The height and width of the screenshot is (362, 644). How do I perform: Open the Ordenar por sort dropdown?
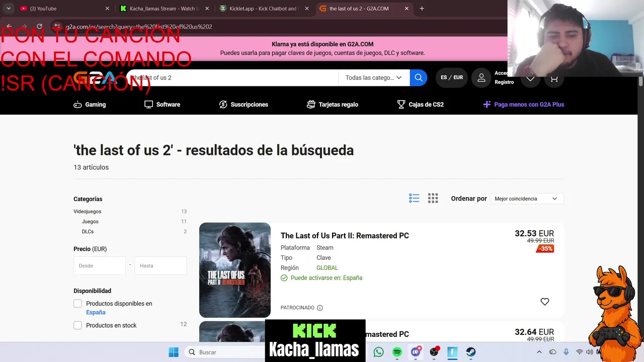pyautogui.click(x=526, y=199)
